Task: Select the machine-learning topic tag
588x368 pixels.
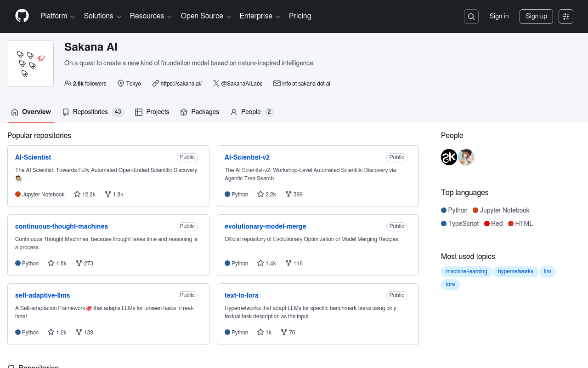Action: point(466,271)
